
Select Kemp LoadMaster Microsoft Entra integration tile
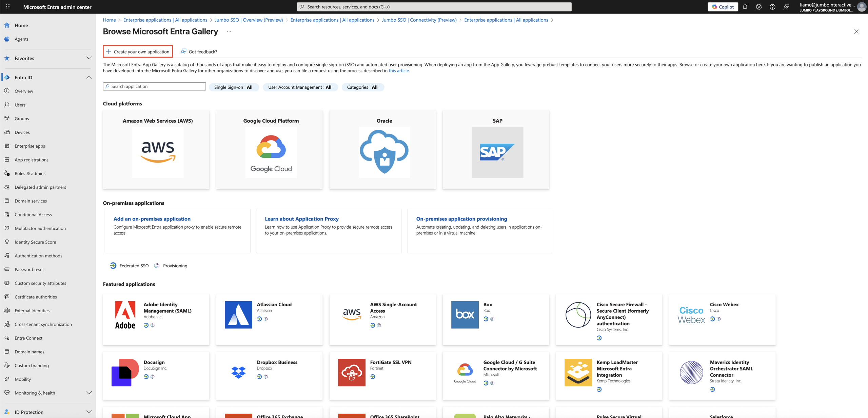pyautogui.click(x=609, y=376)
